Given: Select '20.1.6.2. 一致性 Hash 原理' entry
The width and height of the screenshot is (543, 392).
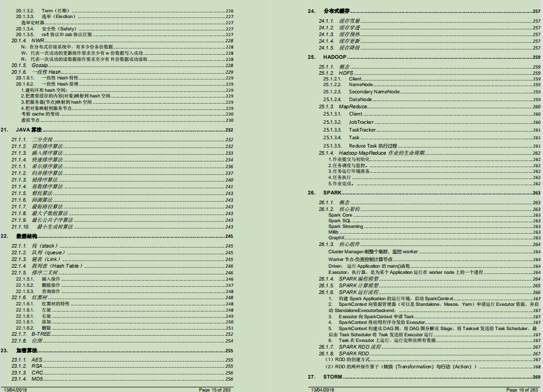Looking at the screenshot, I should 125,84.
